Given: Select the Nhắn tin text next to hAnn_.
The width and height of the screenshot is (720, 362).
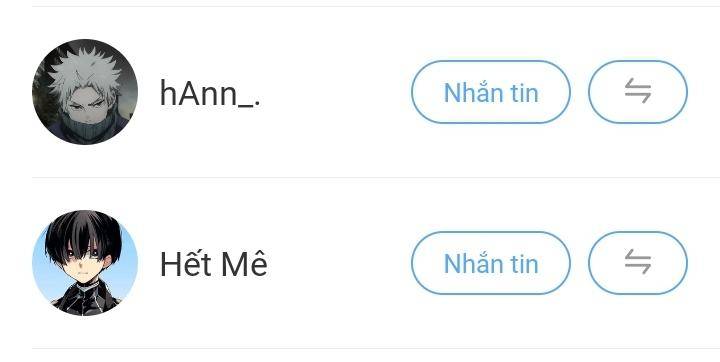Looking at the screenshot, I should click(491, 92).
